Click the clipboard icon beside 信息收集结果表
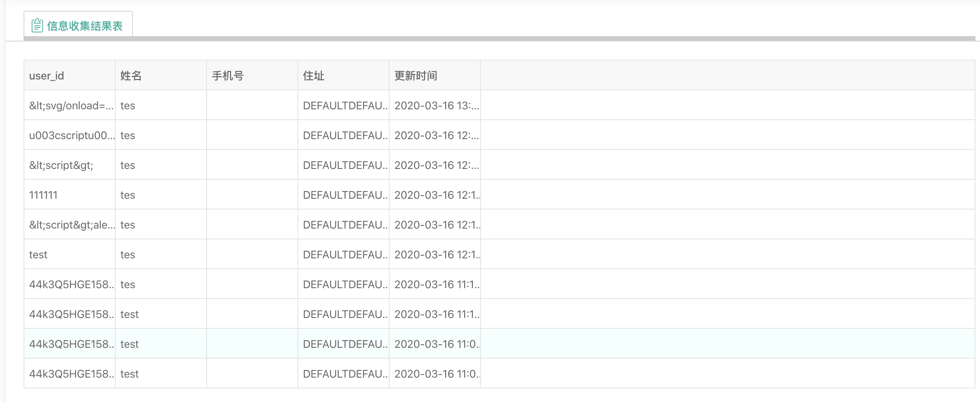The height and width of the screenshot is (402, 980). coord(37,26)
